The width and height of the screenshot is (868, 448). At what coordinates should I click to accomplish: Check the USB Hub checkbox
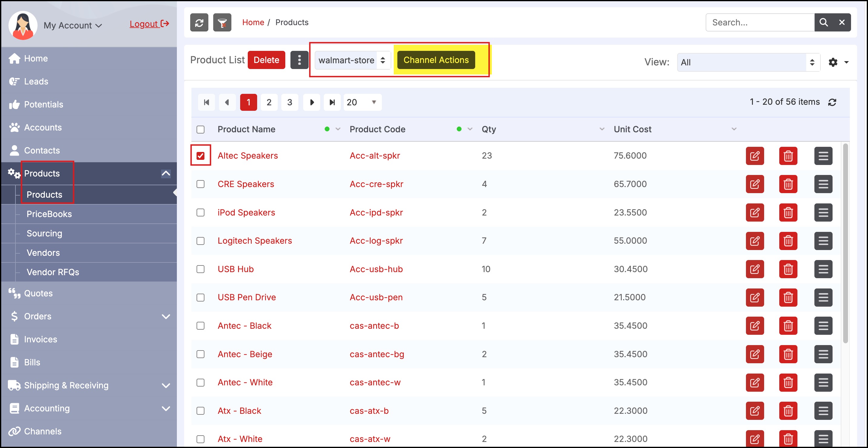click(200, 269)
